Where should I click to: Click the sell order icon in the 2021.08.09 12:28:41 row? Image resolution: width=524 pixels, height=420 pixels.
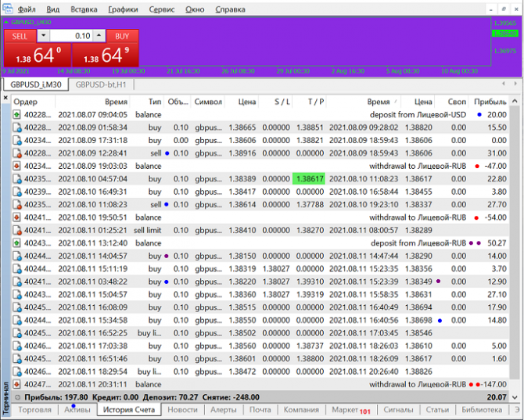pos(16,153)
